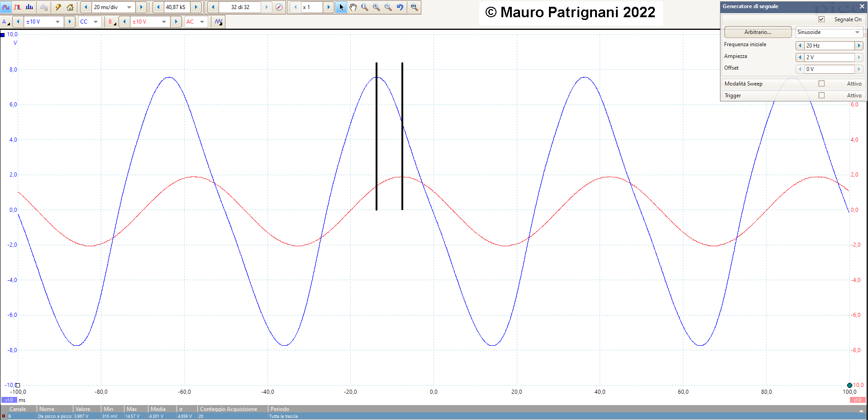The width and height of the screenshot is (868, 420).
Task: Open Channel A options button
Action: tap(6, 22)
